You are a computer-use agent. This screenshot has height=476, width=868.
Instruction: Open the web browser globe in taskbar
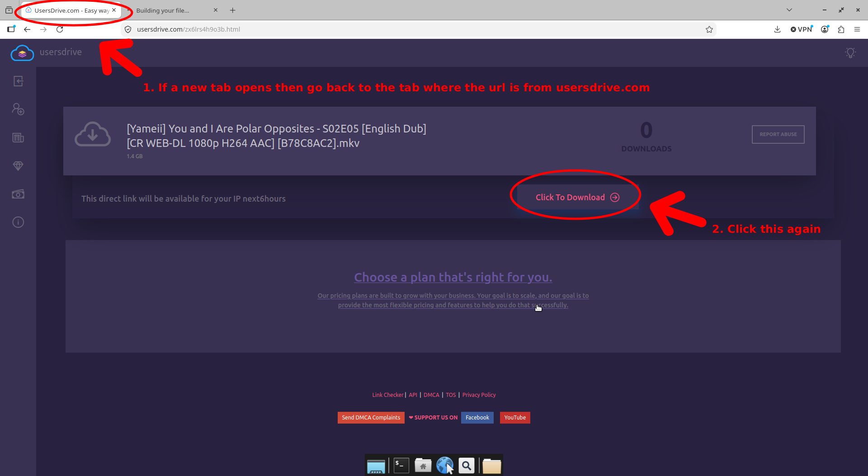[445, 465]
